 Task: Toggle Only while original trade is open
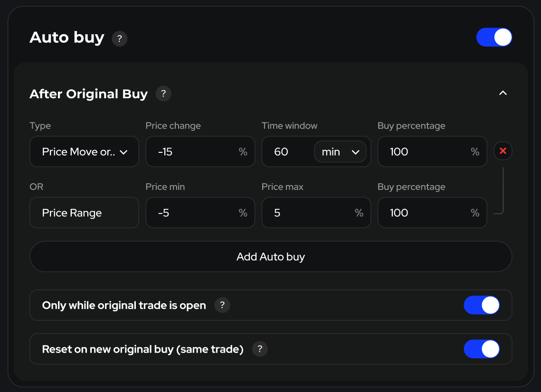tap(482, 305)
